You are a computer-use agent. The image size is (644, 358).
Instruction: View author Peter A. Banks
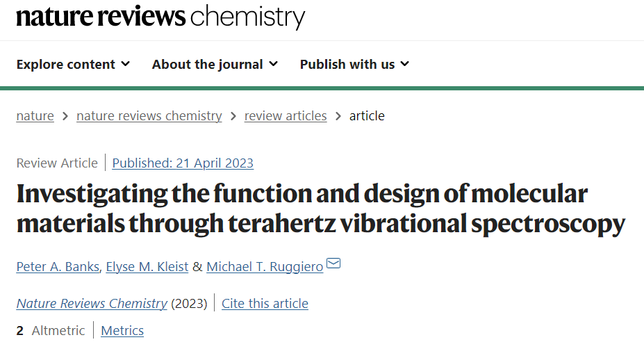pos(58,267)
